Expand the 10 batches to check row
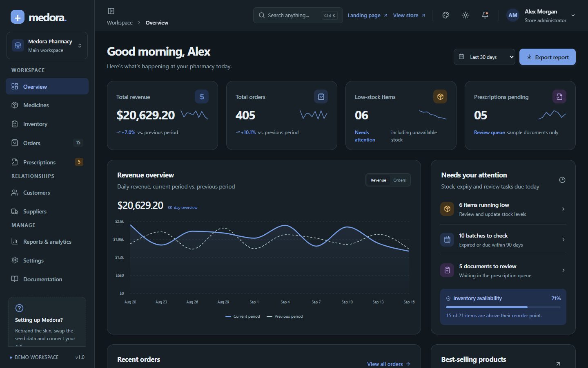 click(x=503, y=240)
